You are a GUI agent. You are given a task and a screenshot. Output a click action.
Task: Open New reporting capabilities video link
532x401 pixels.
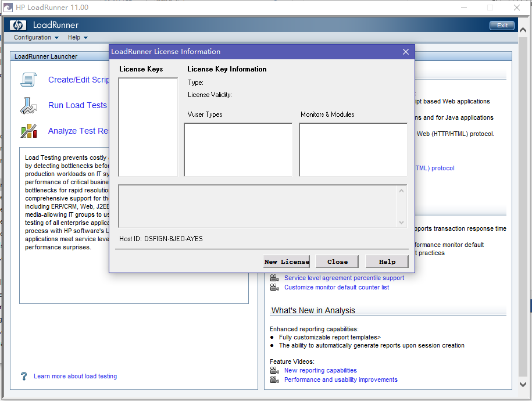coord(320,370)
